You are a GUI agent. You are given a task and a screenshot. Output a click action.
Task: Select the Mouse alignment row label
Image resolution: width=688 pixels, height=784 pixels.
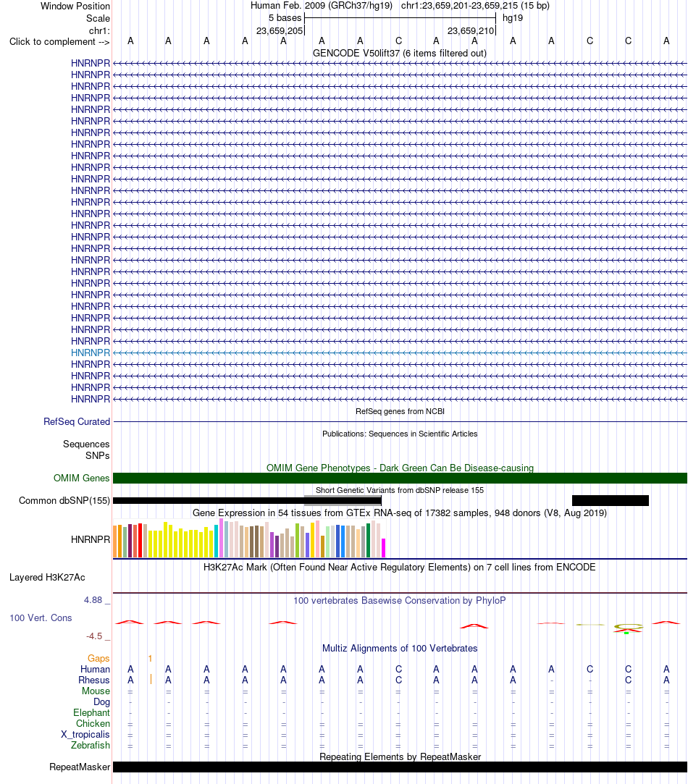tap(96, 691)
